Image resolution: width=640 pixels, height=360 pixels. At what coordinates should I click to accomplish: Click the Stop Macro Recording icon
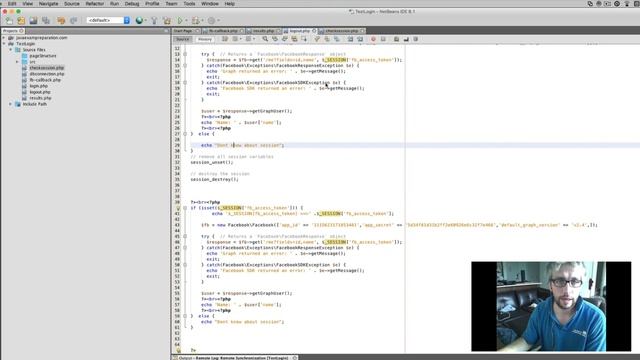coord(383,39)
